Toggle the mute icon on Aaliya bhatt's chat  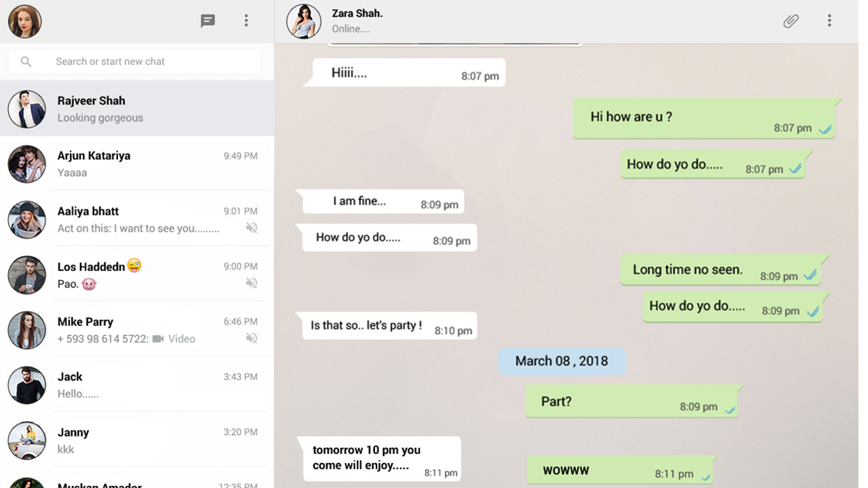pos(252,228)
